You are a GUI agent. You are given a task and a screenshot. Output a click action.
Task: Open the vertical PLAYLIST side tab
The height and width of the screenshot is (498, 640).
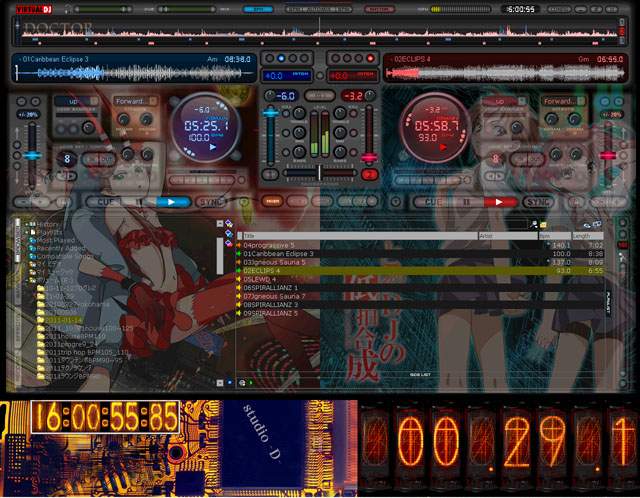click(609, 303)
